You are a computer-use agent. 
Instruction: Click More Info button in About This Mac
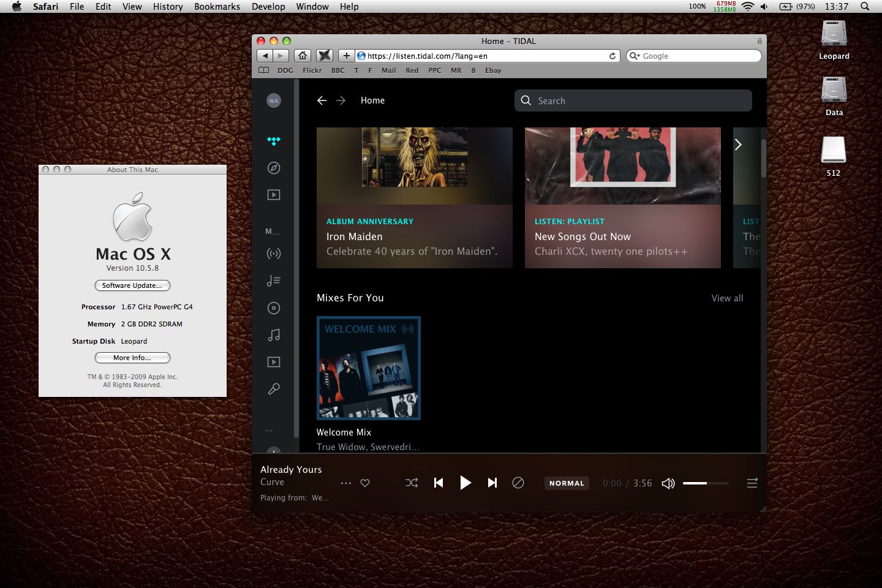[132, 358]
